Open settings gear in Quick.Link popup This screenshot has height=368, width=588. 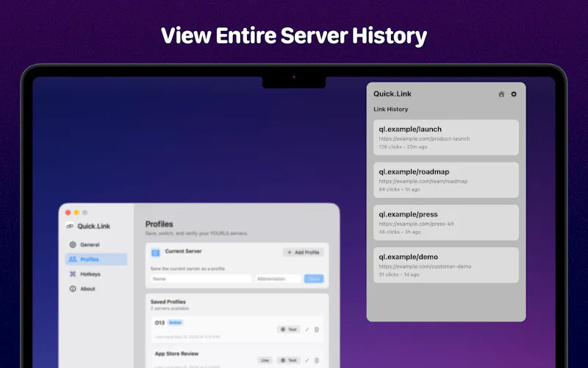pos(514,94)
